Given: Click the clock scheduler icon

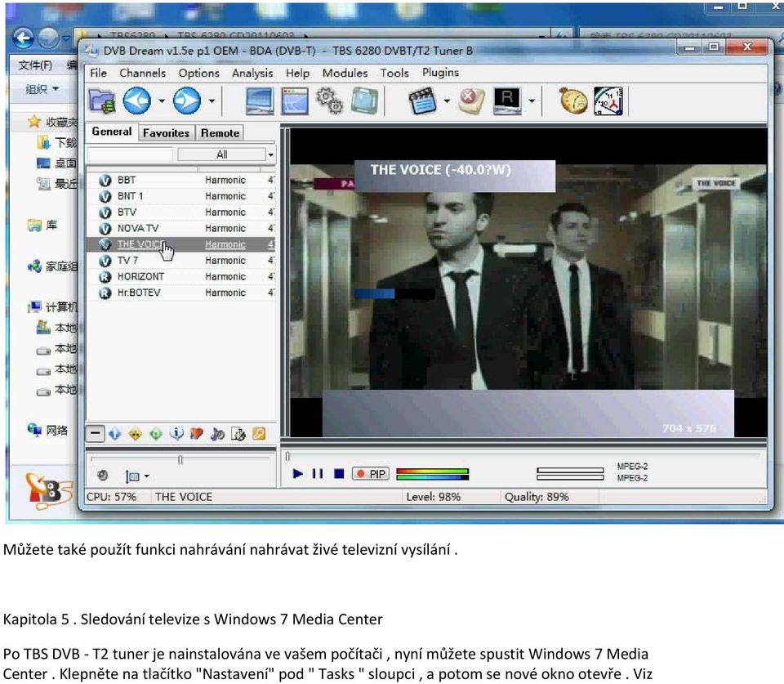Looking at the screenshot, I should tap(608, 101).
